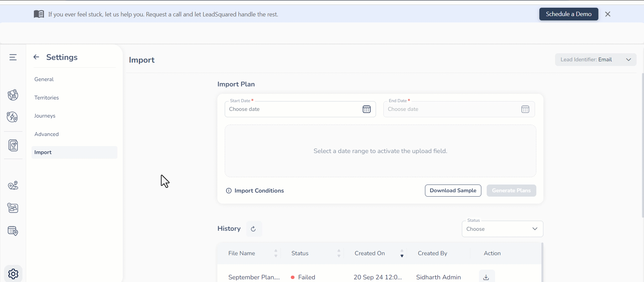The height and width of the screenshot is (282, 644).
Task: Open the calendar with pin sidebar icon
Action: tap(13, 231)
